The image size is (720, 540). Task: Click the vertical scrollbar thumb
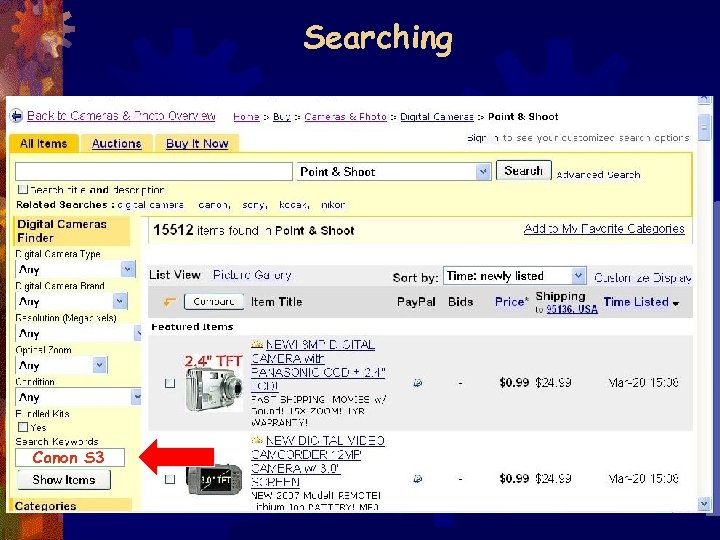704,128
